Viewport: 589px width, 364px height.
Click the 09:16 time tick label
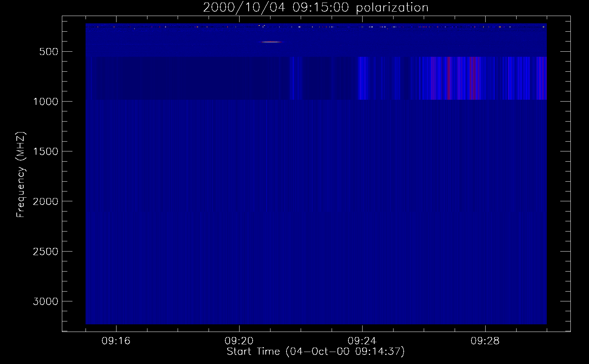(116, 341)
